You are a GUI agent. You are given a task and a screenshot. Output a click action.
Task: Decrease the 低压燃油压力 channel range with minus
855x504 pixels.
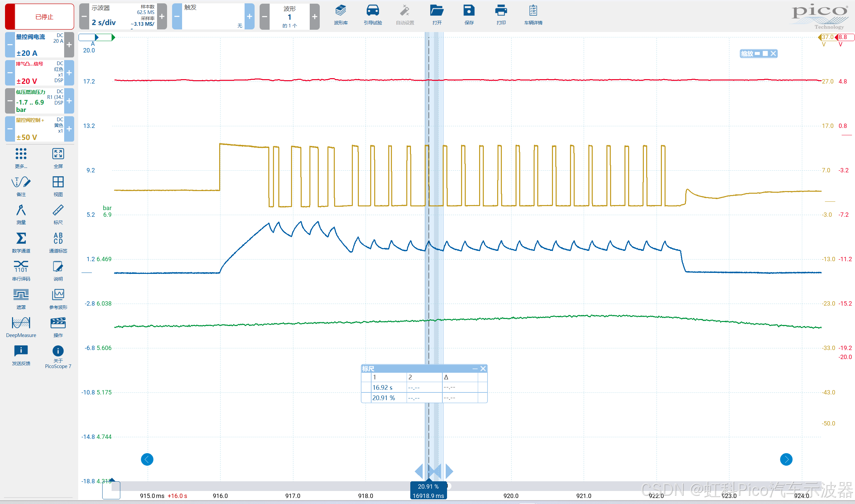(10, 101)
